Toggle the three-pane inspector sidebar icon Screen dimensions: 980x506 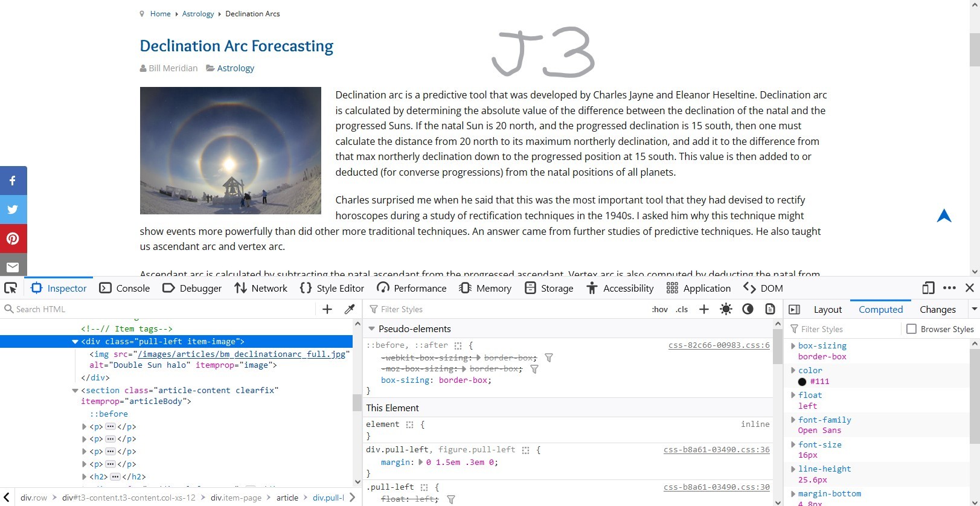coord(795,310)
